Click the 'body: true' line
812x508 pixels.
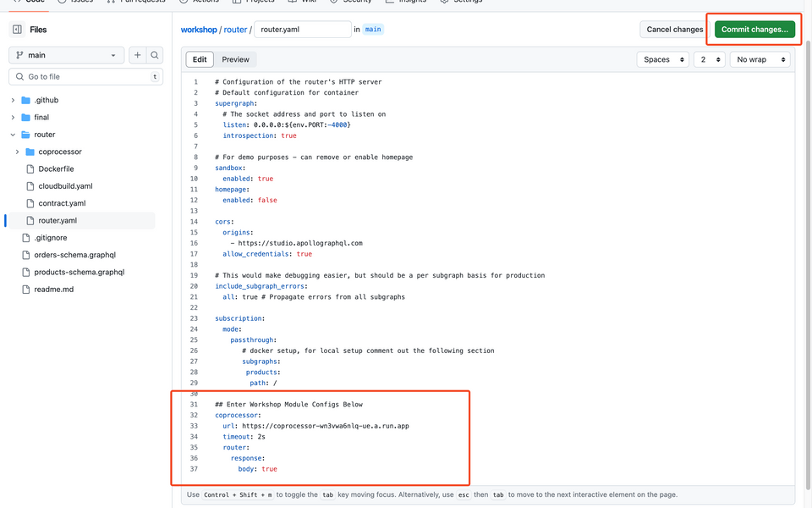258,469
